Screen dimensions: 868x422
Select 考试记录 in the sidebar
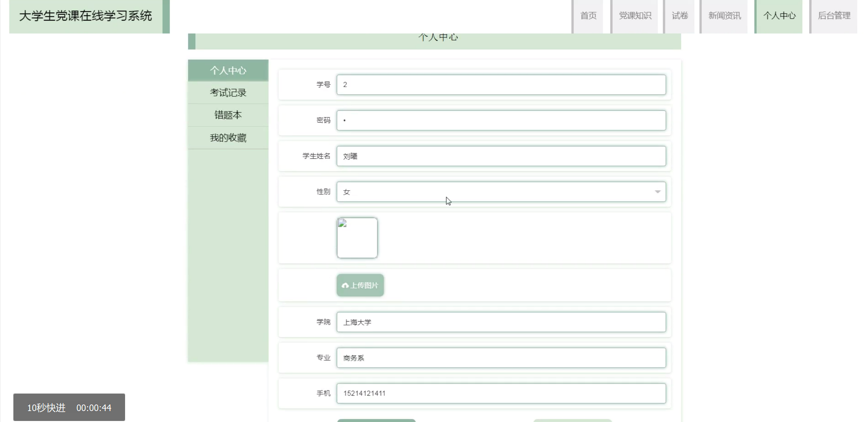pyautogui.click(x=228, y=93)
